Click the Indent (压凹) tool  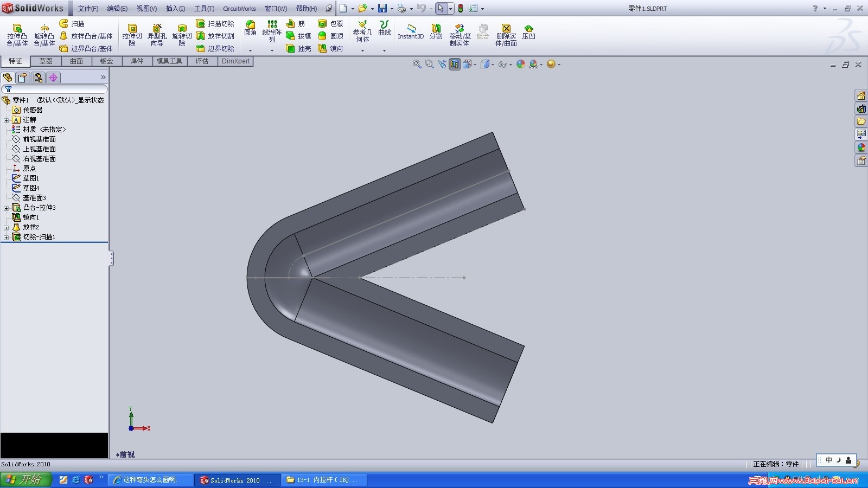point(528,32)
